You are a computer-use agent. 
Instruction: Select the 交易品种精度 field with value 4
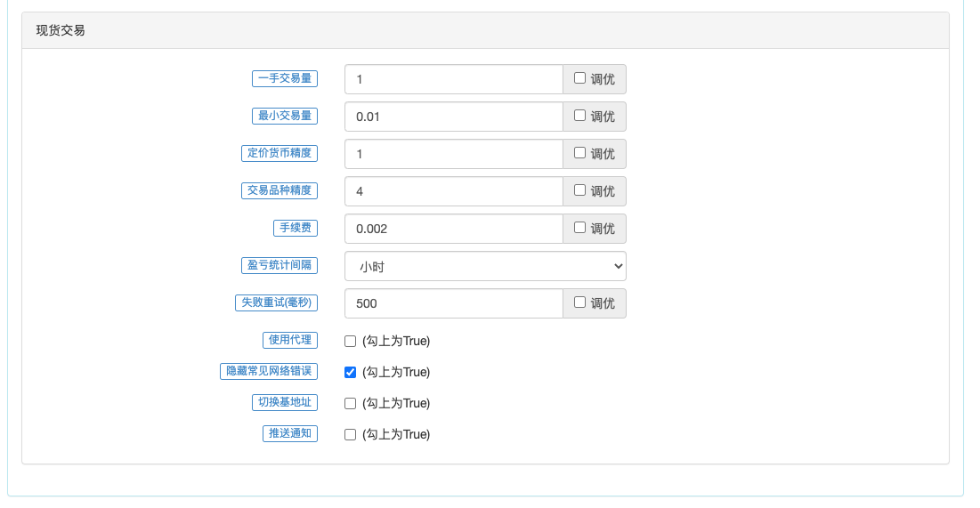click(453, 191)
